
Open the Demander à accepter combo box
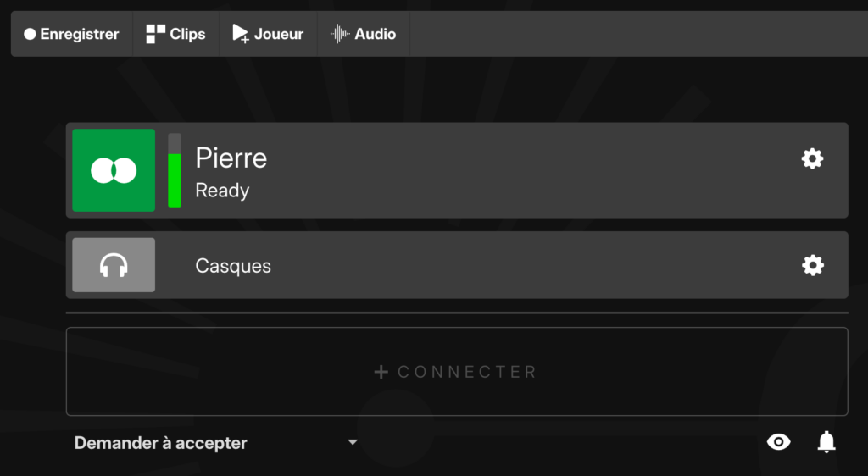[216, 443]
